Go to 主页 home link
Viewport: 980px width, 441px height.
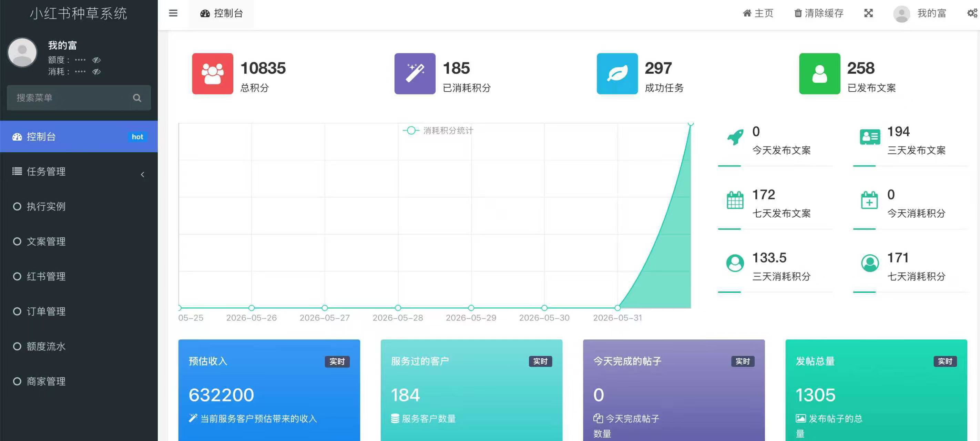(758, 13)
